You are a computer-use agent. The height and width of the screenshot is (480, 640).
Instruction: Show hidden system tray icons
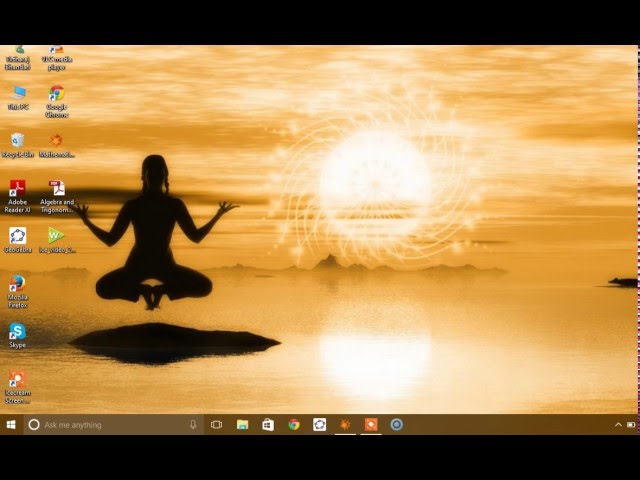618,425
